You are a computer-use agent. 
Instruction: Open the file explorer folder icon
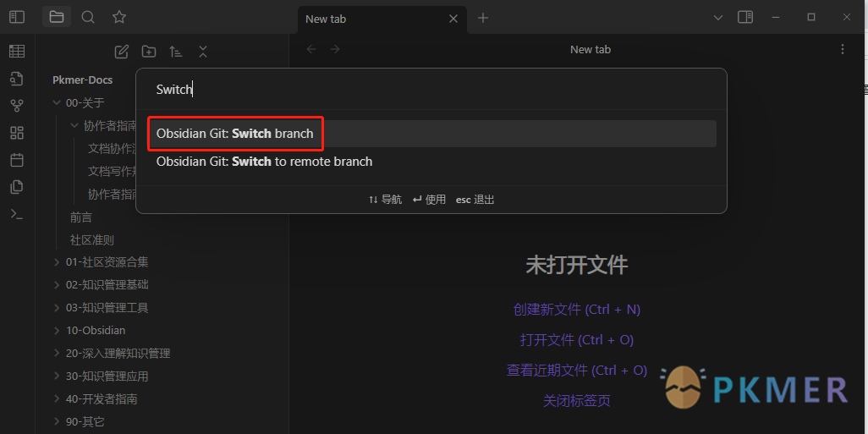tap(57, 17)
